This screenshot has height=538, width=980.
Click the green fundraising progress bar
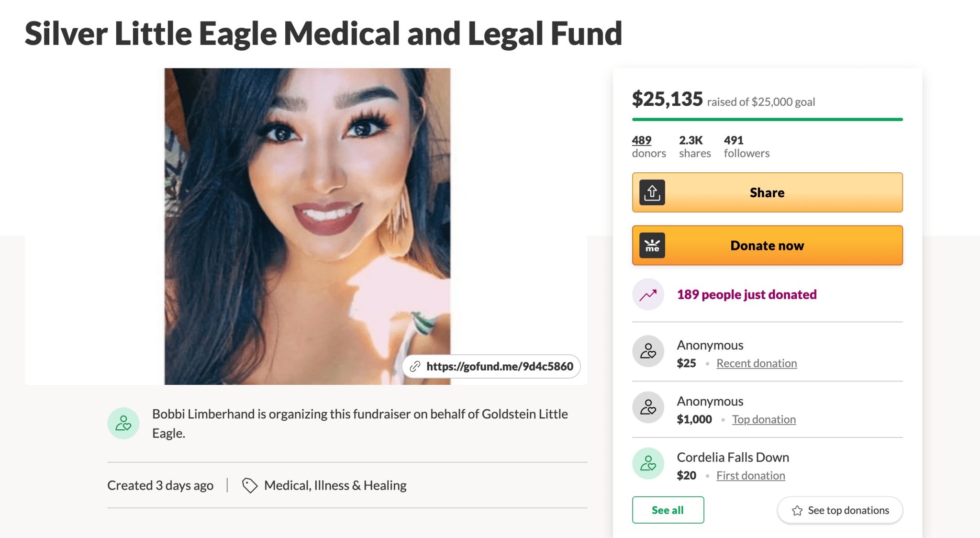point(767,119)
